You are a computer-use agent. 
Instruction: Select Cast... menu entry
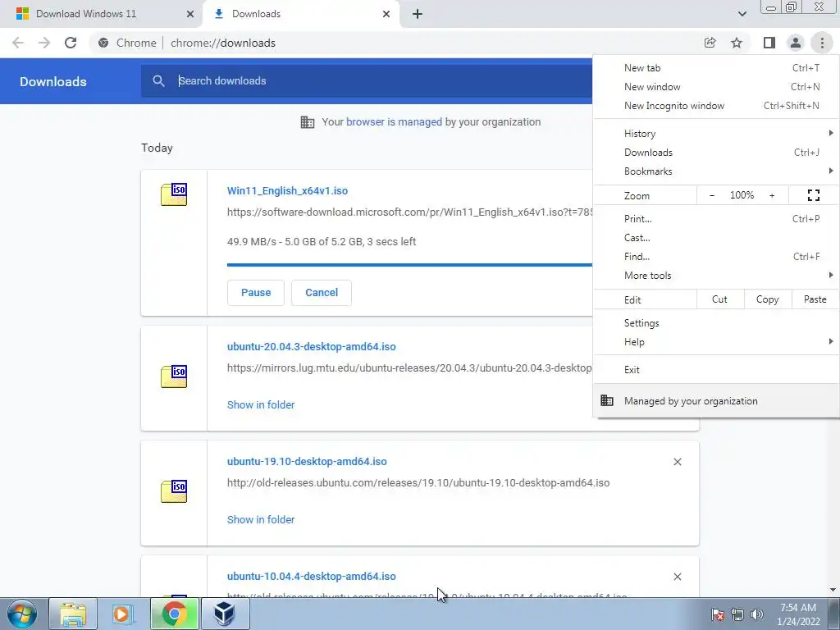tap(716, 237)
